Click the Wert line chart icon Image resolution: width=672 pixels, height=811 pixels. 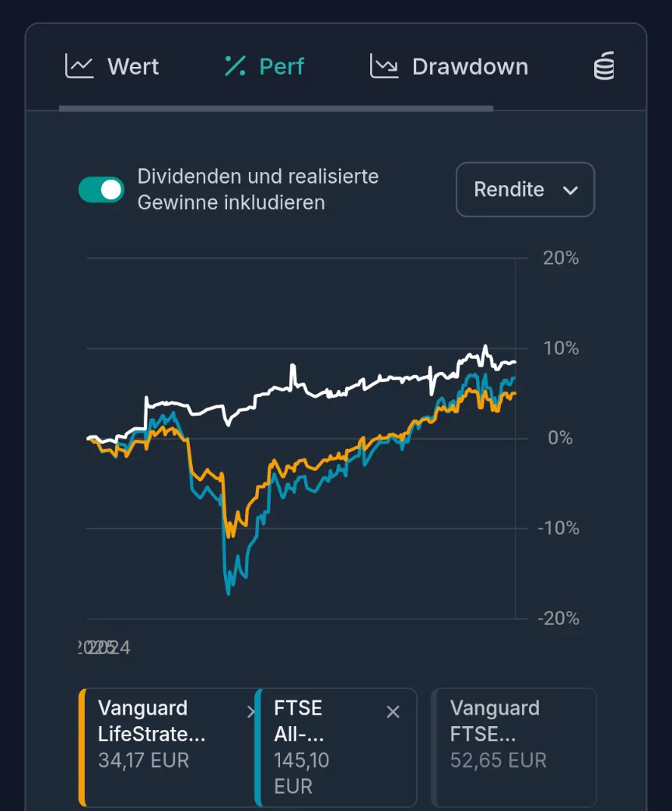(79, 66)
